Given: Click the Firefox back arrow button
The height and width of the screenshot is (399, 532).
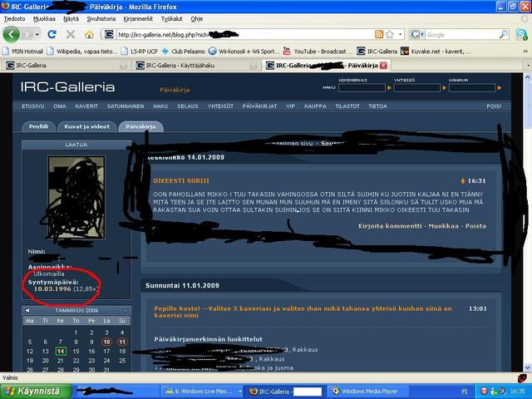Looking at the screenshot, I should [x=11, y=34].
